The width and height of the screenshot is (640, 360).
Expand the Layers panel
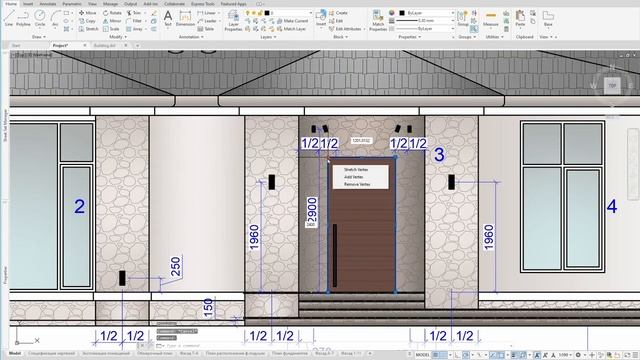(268, 37)
